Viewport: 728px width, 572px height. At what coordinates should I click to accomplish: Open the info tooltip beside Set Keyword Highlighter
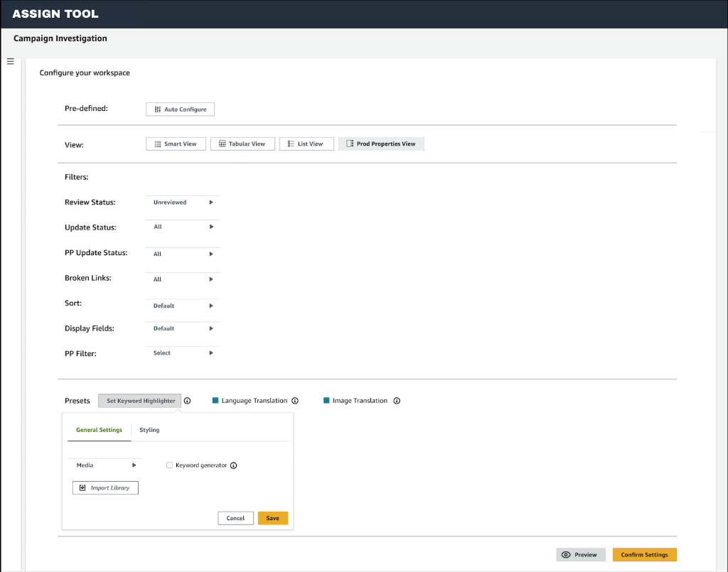tap(187, 401)
